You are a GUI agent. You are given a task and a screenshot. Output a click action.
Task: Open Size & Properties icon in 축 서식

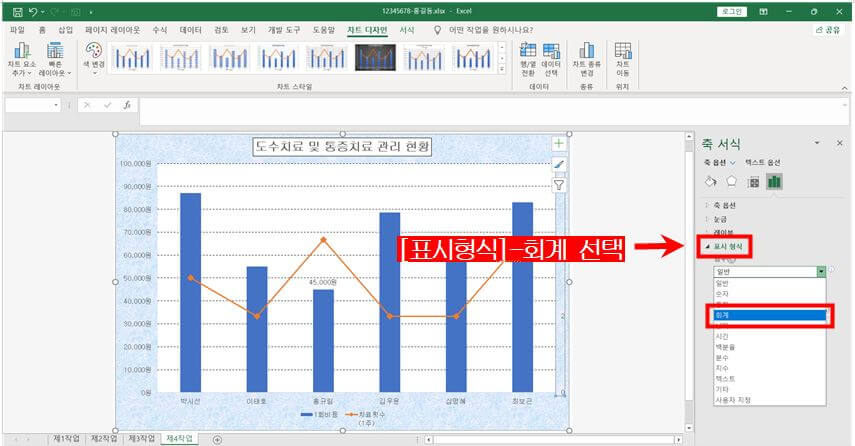(754, 182)
